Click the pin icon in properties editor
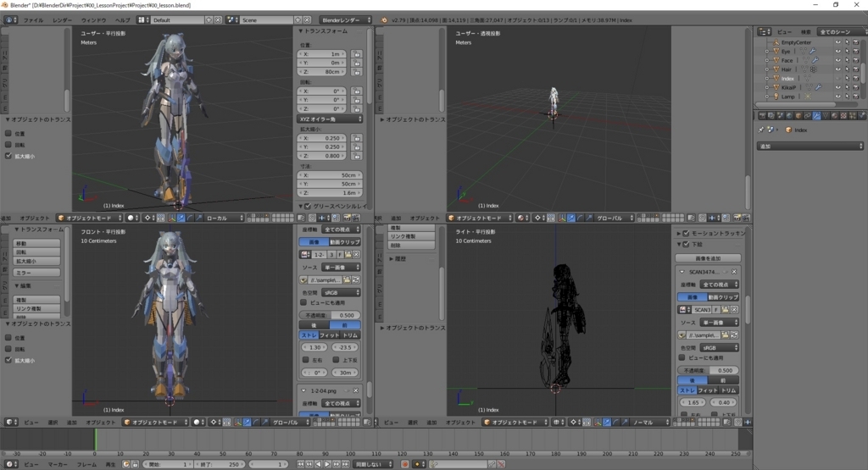Screen dimensions: 868x470 tap(760, 130)
